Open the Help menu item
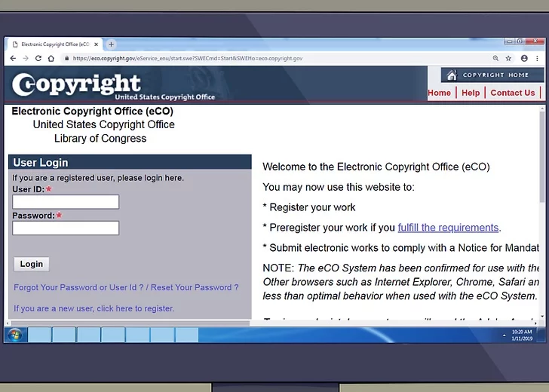This screenshot has width=549, height=392. pos(471,93)
